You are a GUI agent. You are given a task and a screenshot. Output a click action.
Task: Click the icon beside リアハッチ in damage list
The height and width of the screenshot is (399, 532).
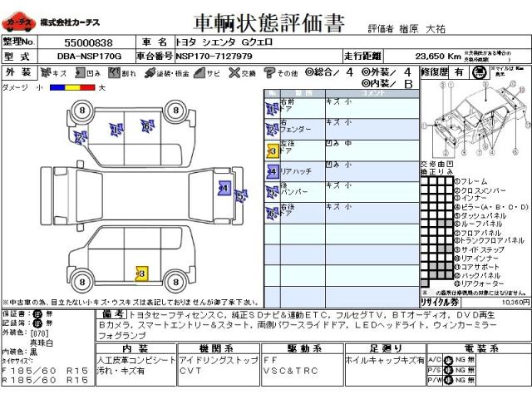pyautogui.click(x=271, y=171)
